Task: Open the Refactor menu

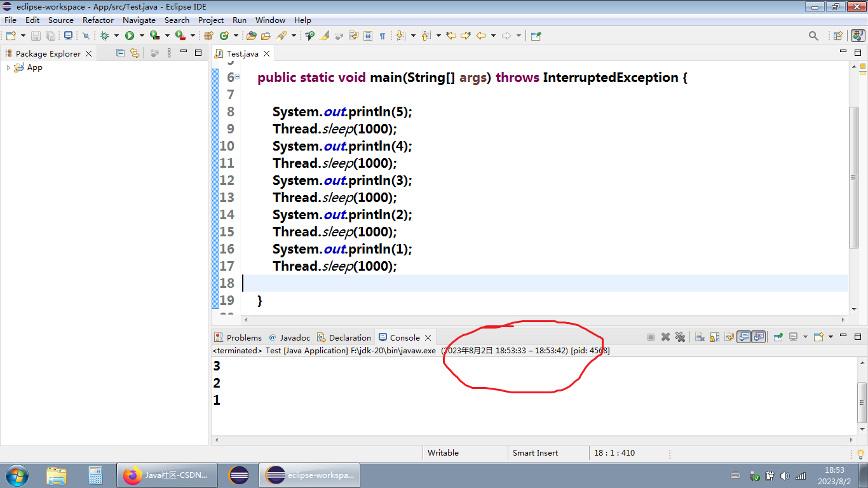Action: click(x=98, y=20)
